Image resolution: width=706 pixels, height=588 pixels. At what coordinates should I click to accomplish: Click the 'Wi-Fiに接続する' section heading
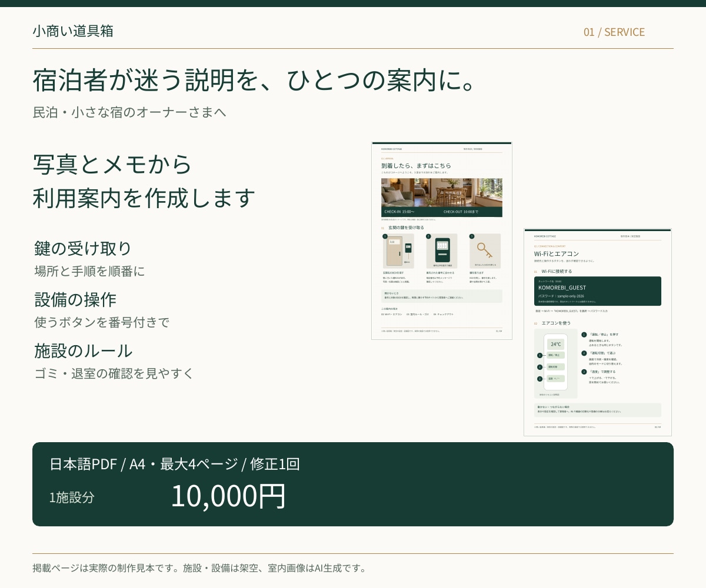[x=557, y=272]
